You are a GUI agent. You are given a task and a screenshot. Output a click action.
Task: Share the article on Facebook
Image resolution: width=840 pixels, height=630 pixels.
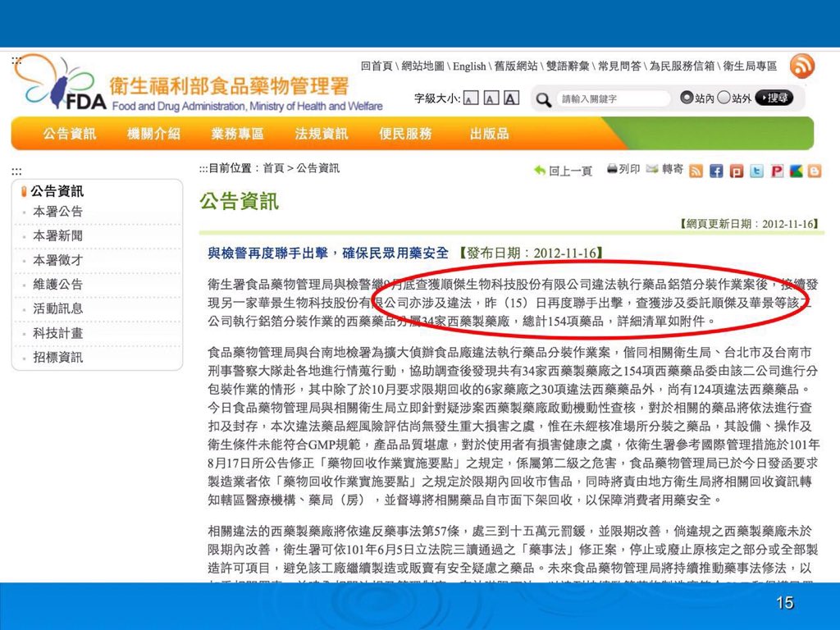click(716, 171)
